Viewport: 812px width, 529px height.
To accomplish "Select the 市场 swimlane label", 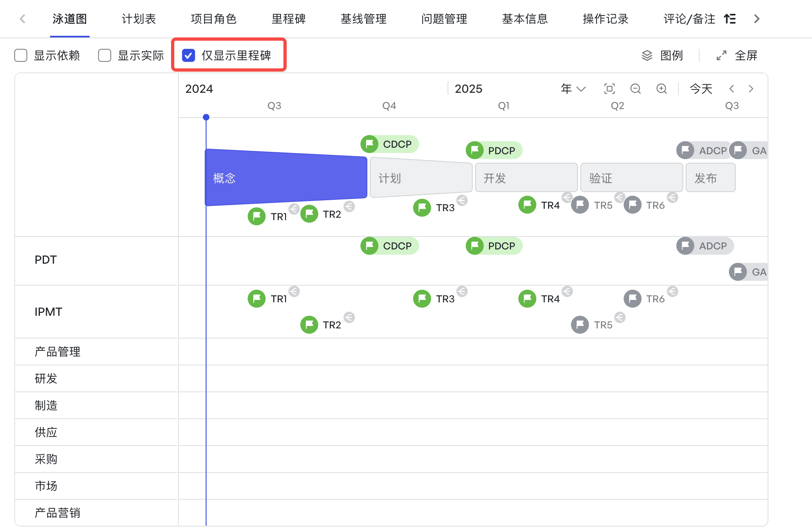I will (46, 486).
